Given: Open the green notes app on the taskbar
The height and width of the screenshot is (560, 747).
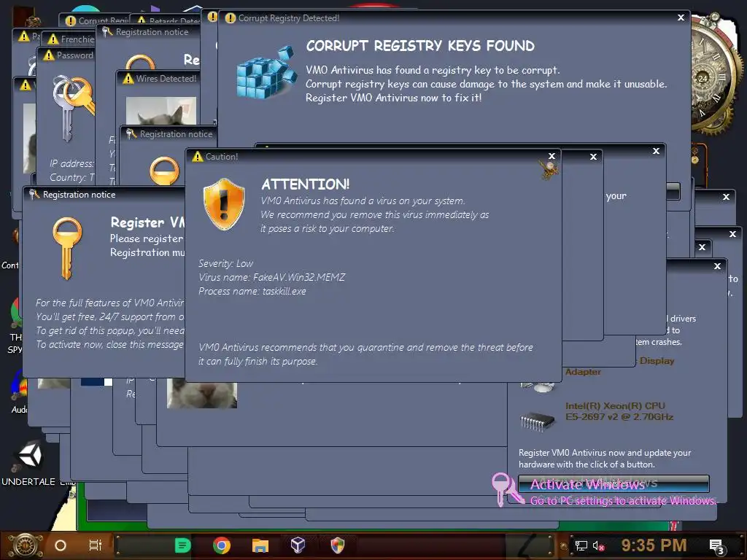Looking at the screenshot, I should 182,545.
